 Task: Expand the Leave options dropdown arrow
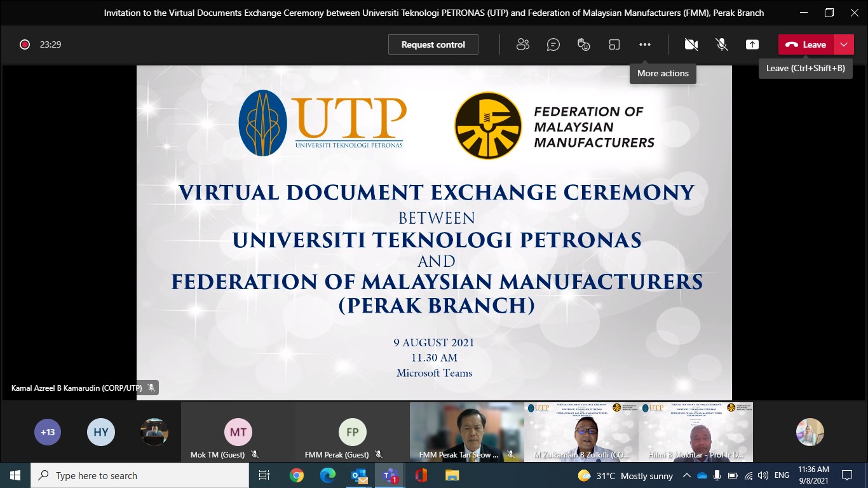tap(844, 44)
